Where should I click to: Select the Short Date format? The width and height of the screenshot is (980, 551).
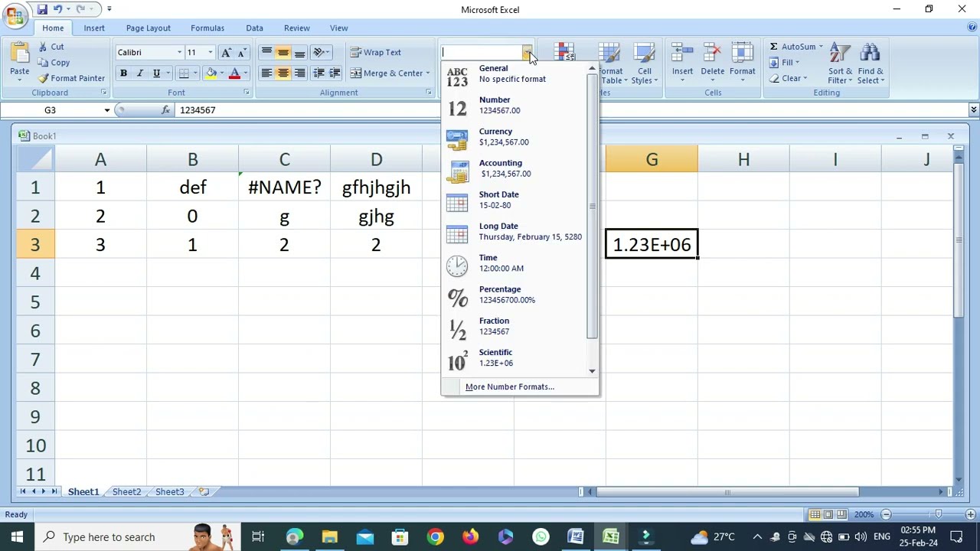514,200
